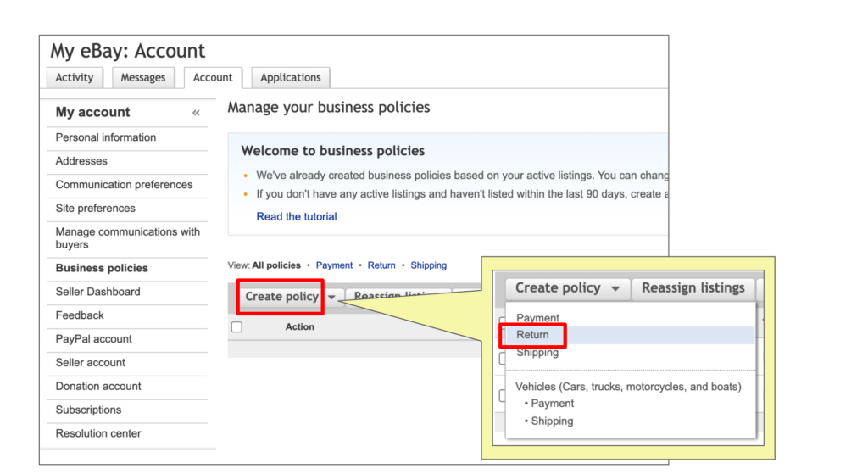The image size is (868, 474).
Task: Switch to the Activity tab
Action: (x=75, y=77)
